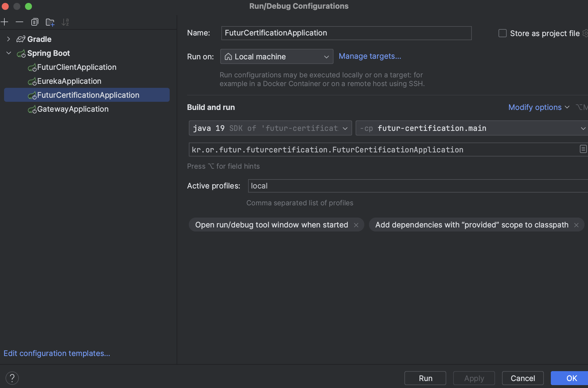Add a new run configuration with plus icon

coord(4,22)
